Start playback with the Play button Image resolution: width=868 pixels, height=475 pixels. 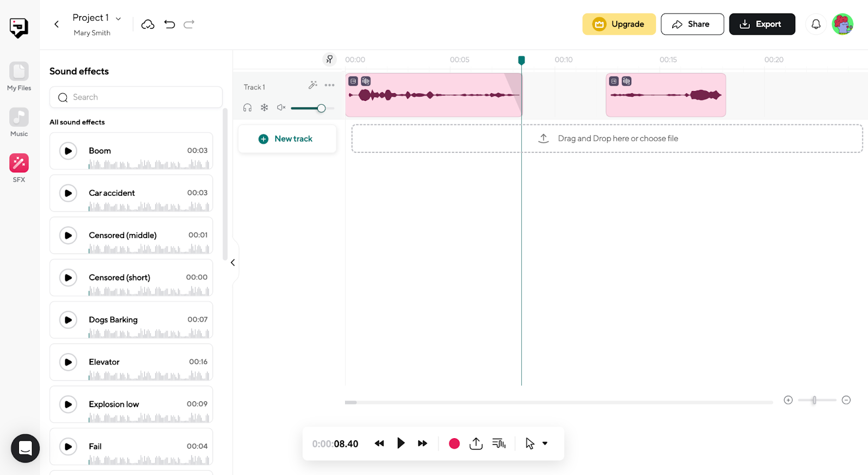click(x=401, y=444)
